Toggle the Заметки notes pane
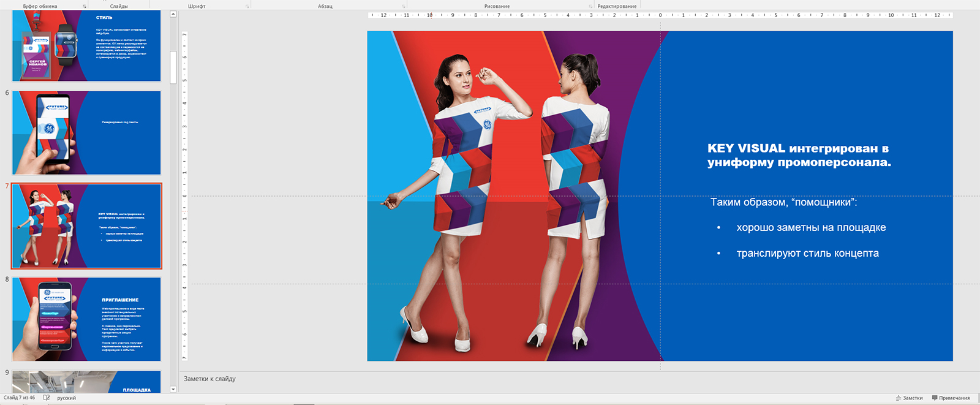The image size is (980, 405). (x=909, y=398)
